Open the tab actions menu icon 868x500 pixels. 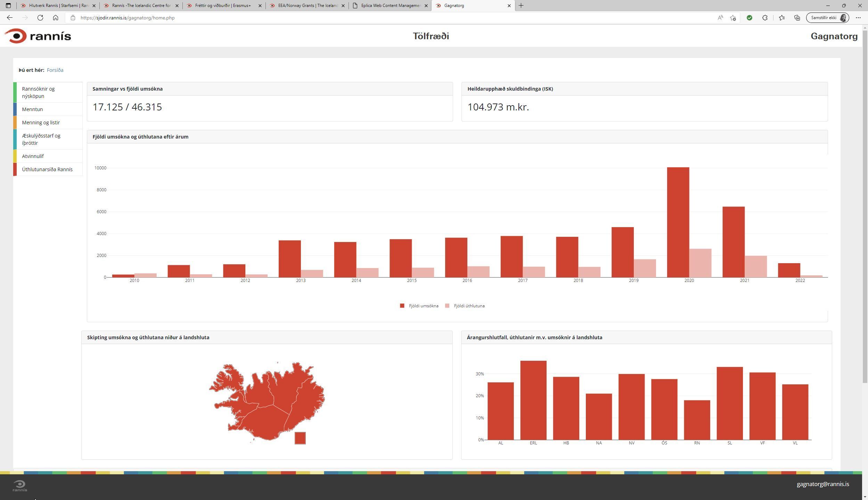coord(8,6)
